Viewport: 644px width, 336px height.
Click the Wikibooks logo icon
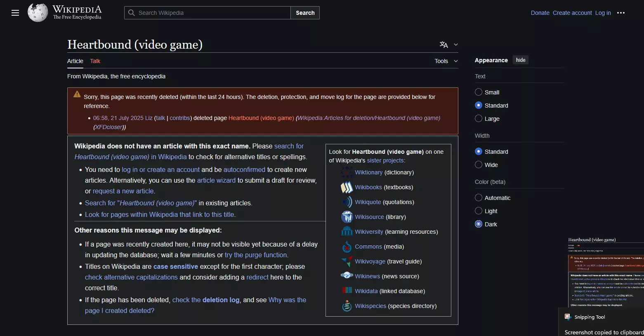tap(347, 187)
